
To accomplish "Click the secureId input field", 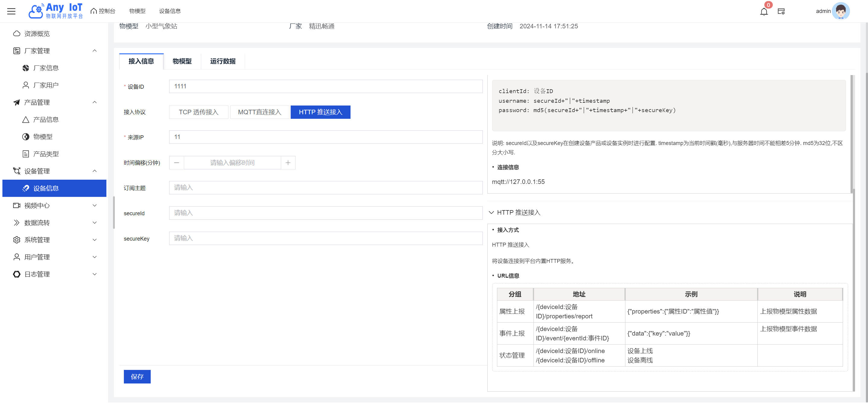I will pos(325,213).
